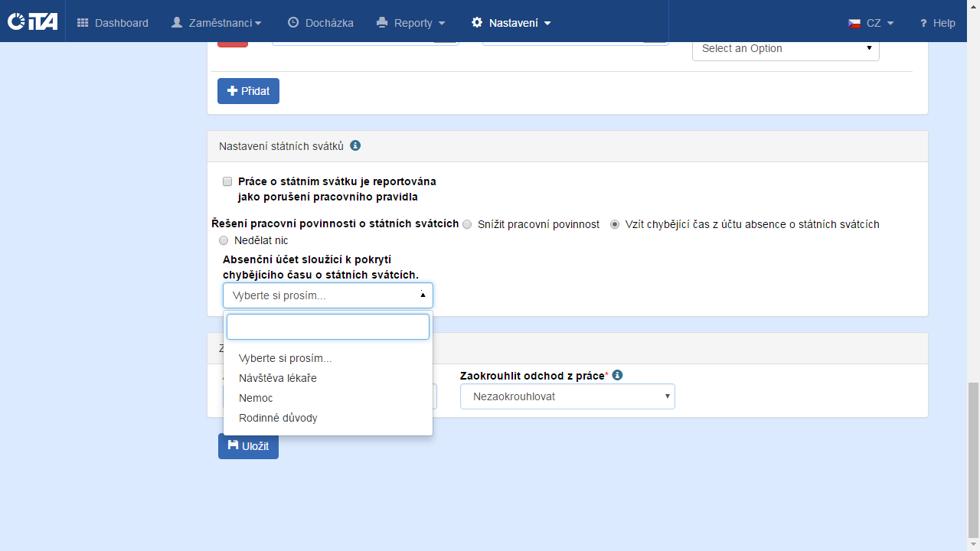Image resolution: width=980 pixels, height=551 pixels.
Task: Open Docházka attendance page
Action: click(321, 23)
